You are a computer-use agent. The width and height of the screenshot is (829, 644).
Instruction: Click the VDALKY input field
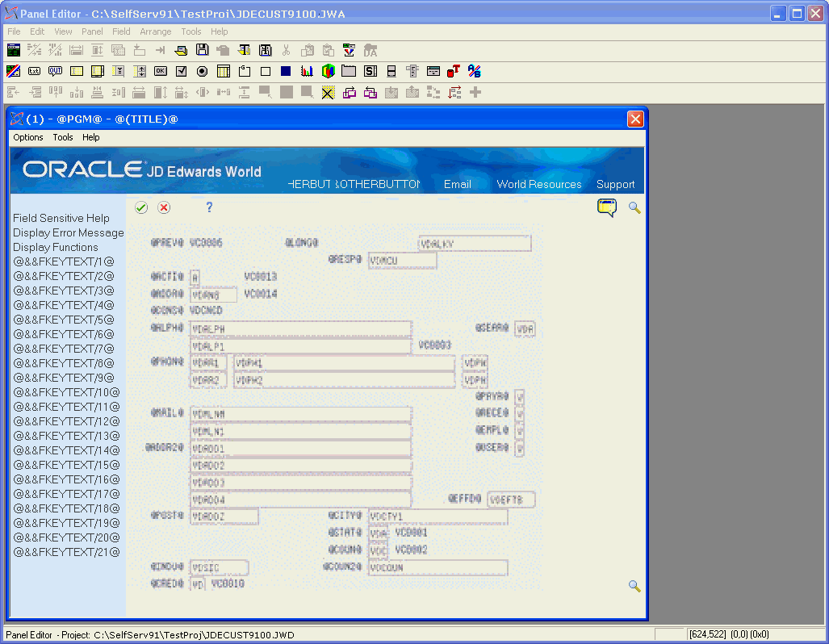point(475,243)
